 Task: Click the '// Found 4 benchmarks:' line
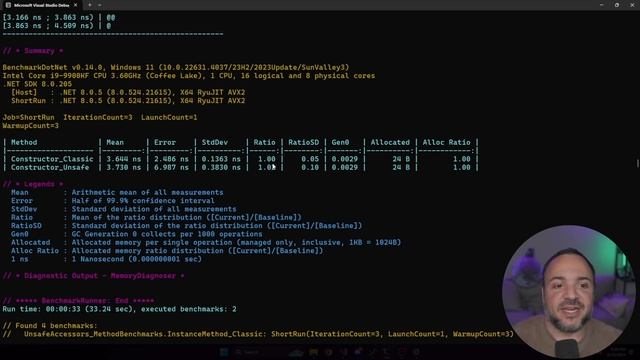tap(50, 326)
